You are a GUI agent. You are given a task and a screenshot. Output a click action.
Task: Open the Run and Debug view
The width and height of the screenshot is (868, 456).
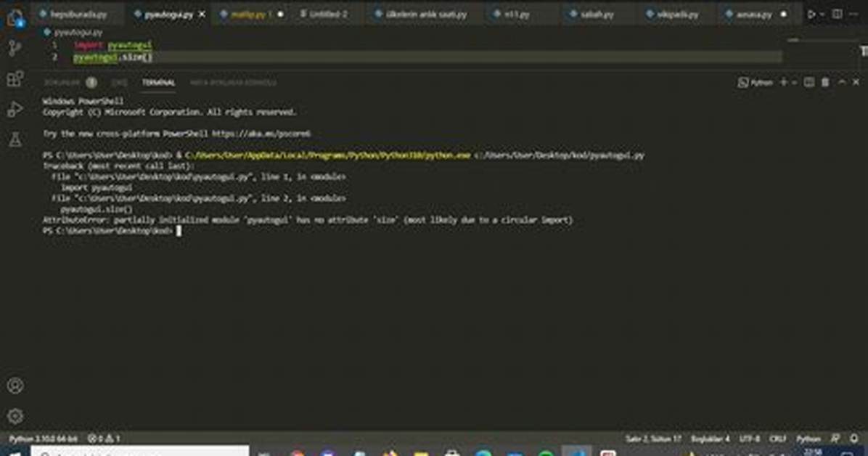15,109
